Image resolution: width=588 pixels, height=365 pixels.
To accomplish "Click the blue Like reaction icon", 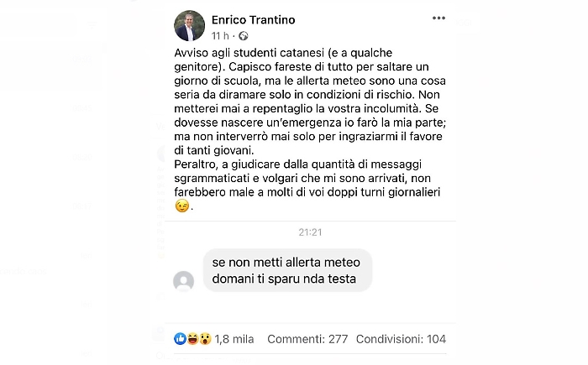I will coord(181,339).
